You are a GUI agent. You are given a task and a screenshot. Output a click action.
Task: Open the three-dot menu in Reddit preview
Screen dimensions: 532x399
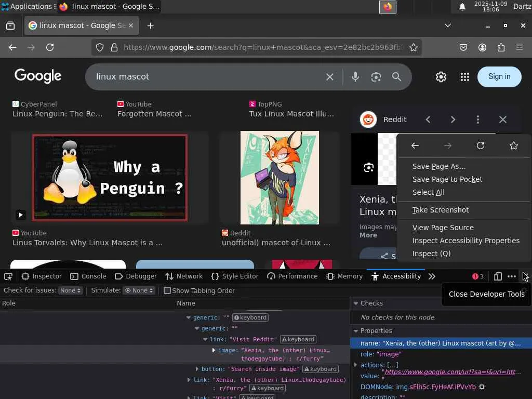[478, 119]
